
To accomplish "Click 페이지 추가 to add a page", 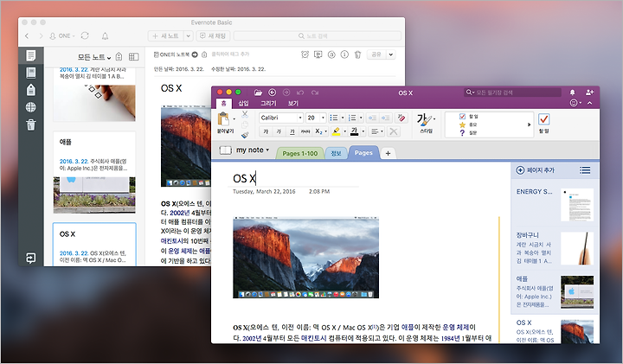I will coord(535,170).
